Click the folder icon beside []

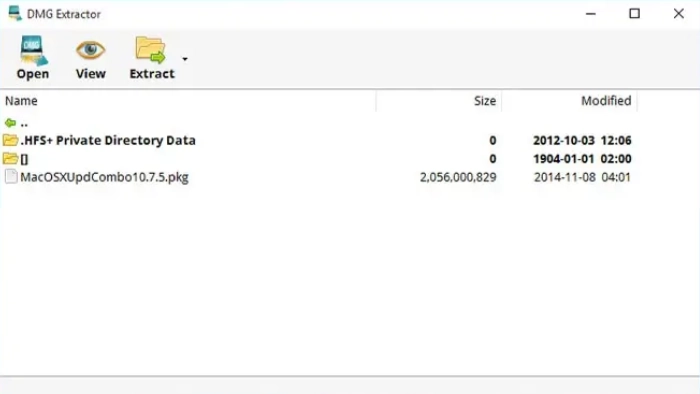(10, 158)
